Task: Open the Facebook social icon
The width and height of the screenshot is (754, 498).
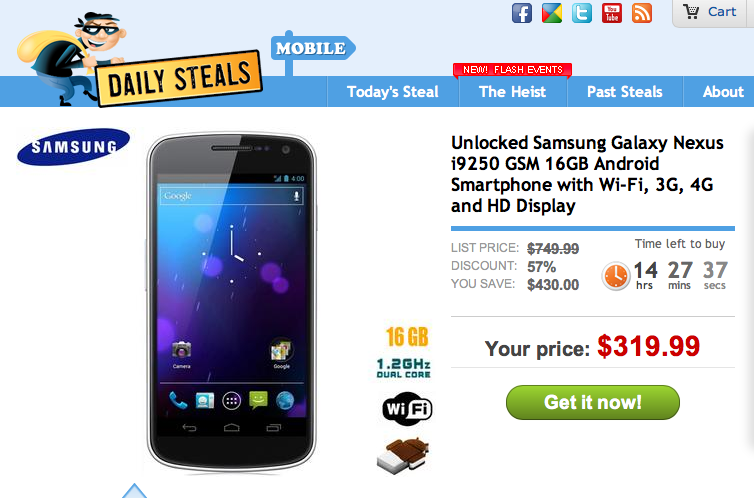Action: tap(522, 13)
